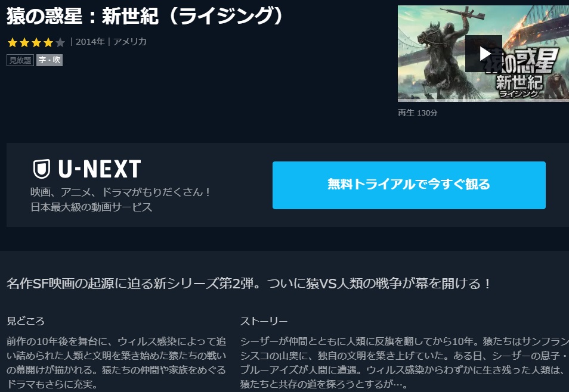Image resolution: width=569 pixels, height=392 pixels.
Task: Click the second gold rating star
Action: pos(24,43)
